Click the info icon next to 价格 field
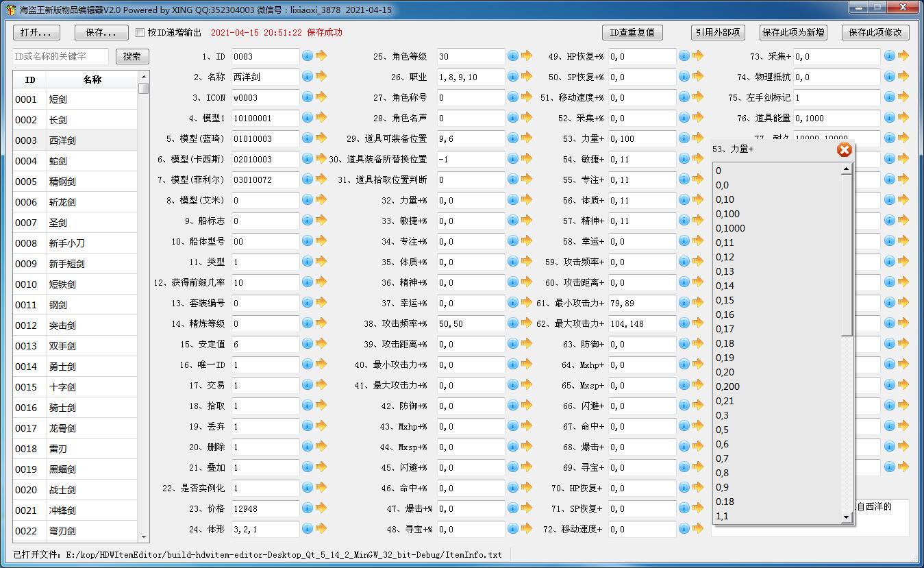924x568 pixels. pos(308,508)
